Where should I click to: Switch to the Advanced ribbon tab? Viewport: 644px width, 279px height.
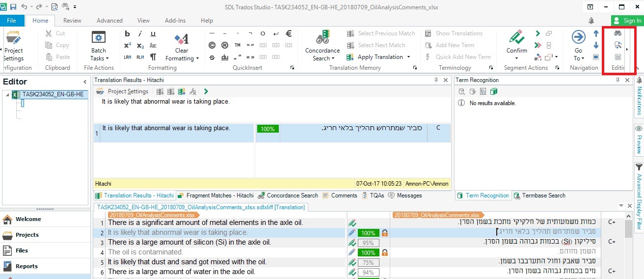(x=109, y=21)
